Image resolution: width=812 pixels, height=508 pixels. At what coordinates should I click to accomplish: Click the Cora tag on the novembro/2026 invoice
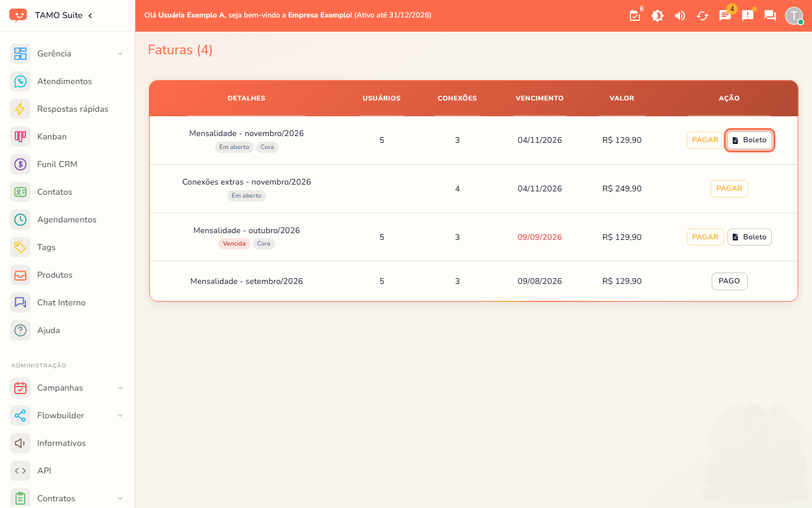coord(267,147)
